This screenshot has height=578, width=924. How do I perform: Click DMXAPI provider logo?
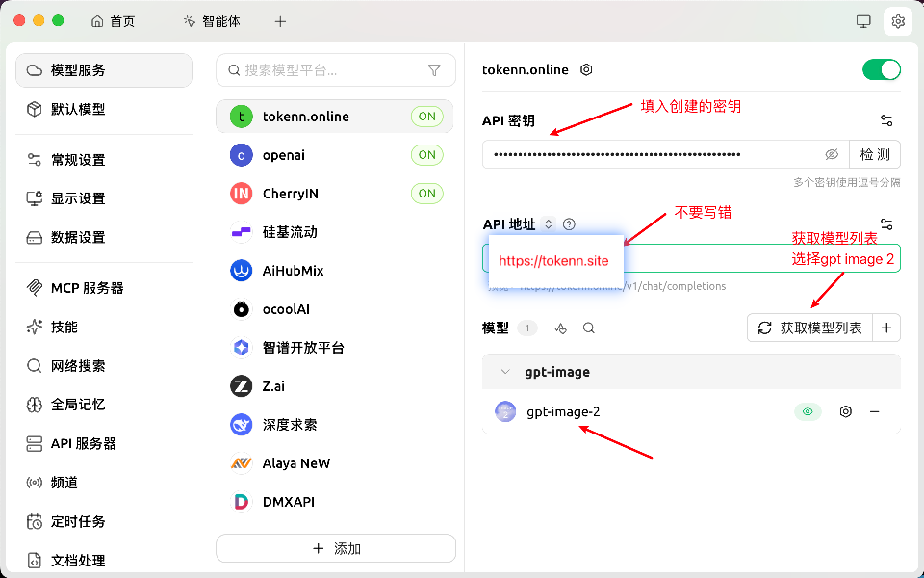(x=241, y=502)
